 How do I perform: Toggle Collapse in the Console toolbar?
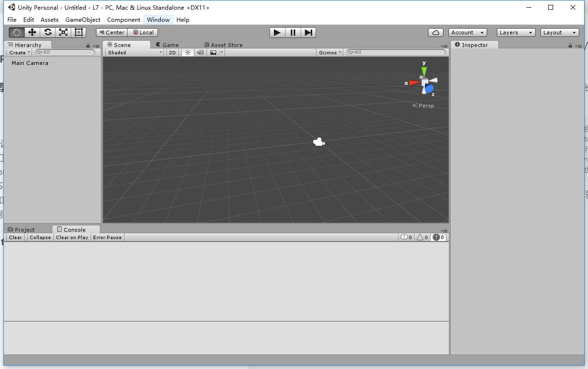coord(40,237)
